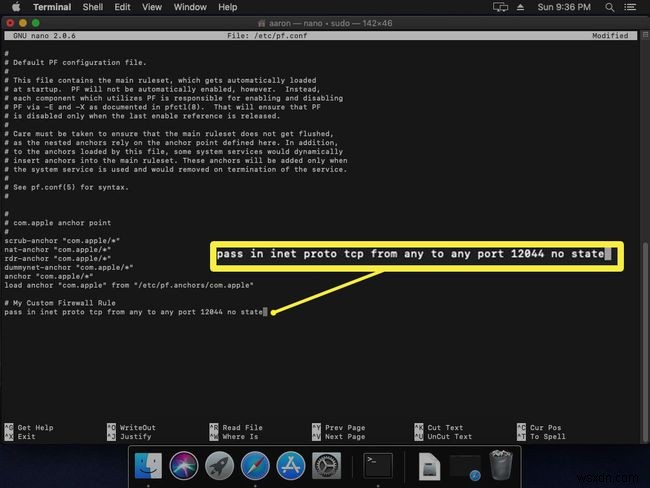Click the Justify shortcut label
Image resolution: width=650 pixels, height=488 pixels.
pyautogui.click(x=136, y=437)
